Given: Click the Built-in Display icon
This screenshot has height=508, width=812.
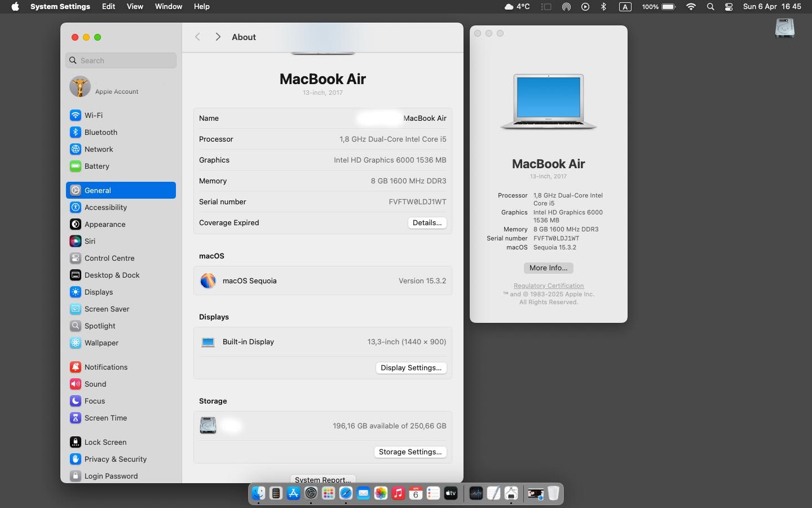Looking at the screenshot, I should [208, 342].
